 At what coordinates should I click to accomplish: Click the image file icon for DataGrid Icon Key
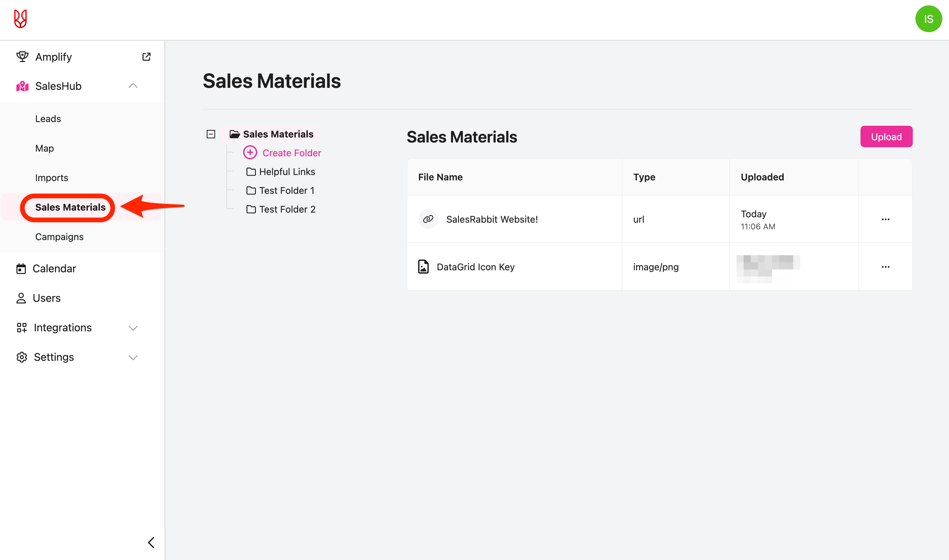[424, 266]
